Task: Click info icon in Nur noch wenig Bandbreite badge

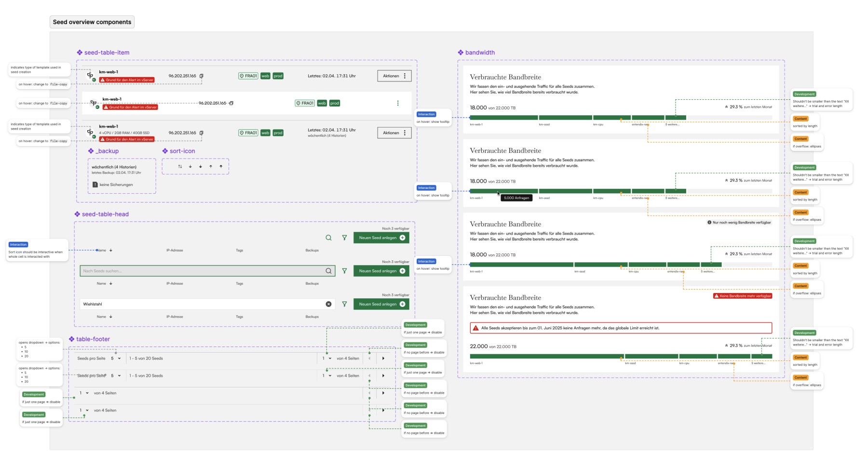Action: [x=709, y=223]
